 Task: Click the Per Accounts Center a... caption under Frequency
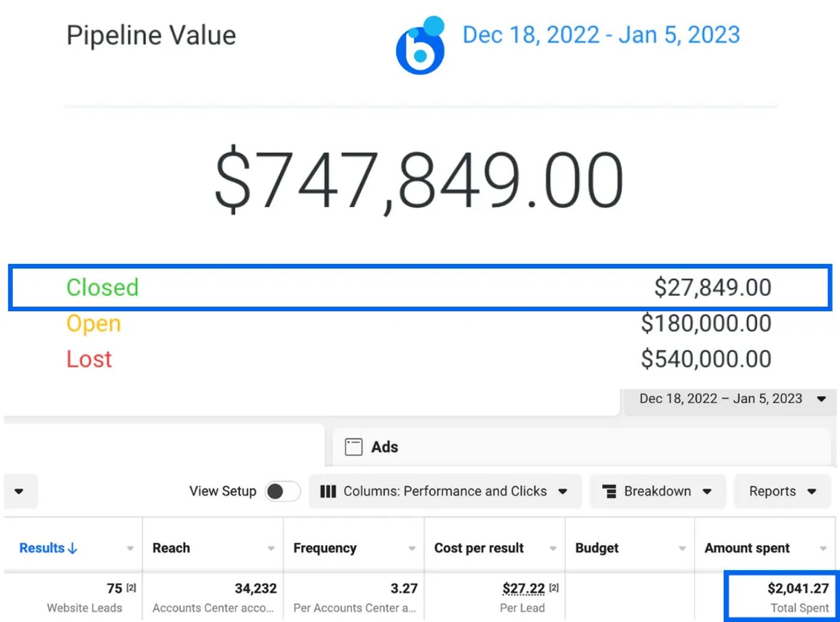[x=355, y=608]
